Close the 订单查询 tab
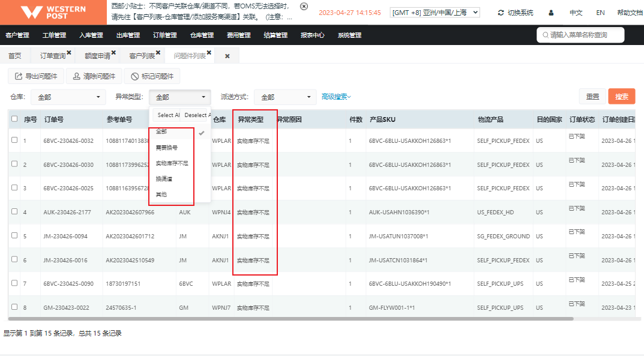Screen dimensions: 644x356 click(x=69, y=53)
